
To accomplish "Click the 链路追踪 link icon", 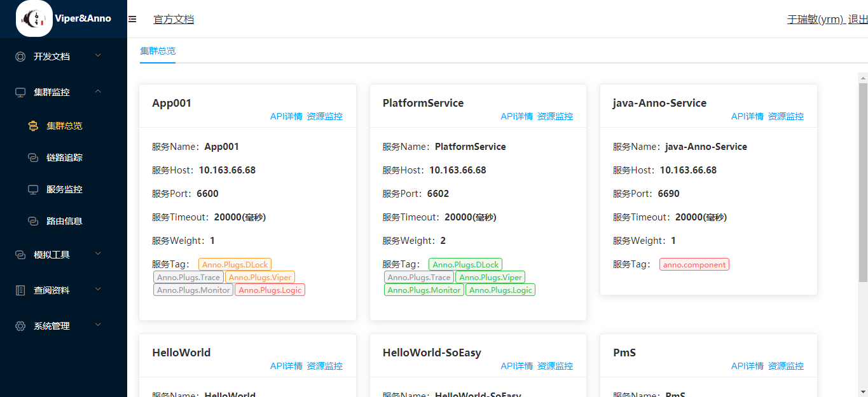I will (33, 158).
